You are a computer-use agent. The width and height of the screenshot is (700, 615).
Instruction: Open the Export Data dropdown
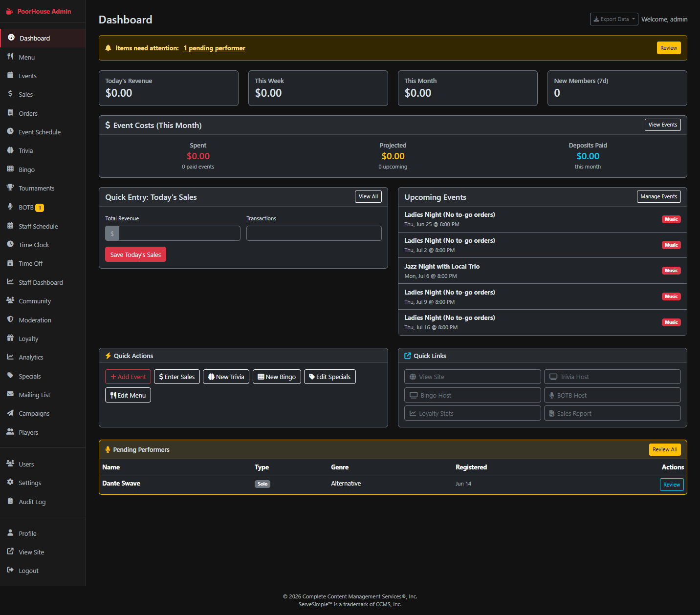614,19
